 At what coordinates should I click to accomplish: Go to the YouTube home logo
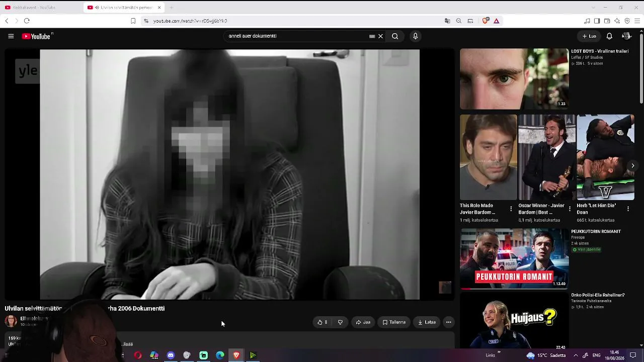click(x=37, y=36)
